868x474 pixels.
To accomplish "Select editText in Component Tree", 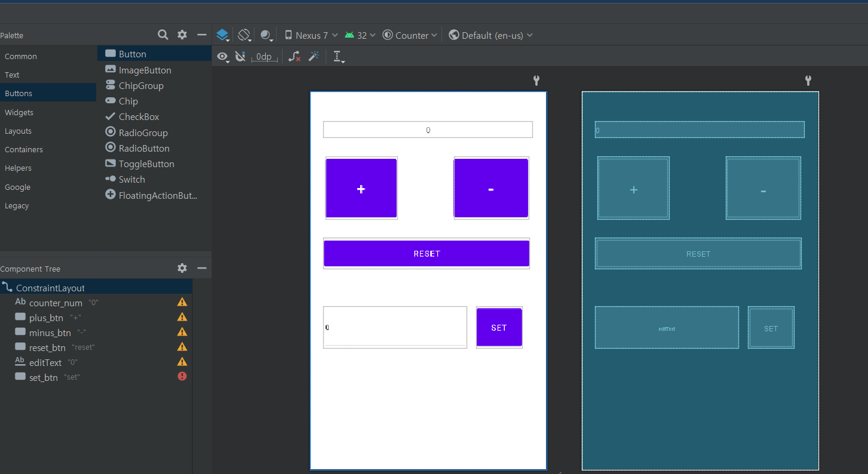I will coord(96,362).
